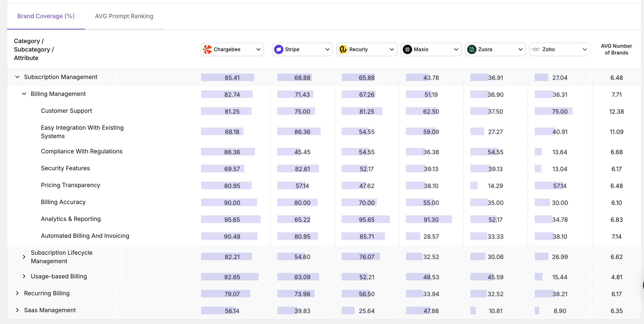Expand the Usage-based Billing row
The image size is (644, 324).
pos(24,276)
